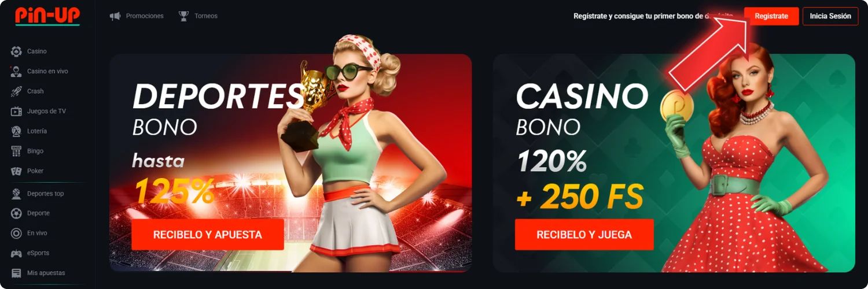
Task: Click the Inicia Sesión button
Action: [830, 16]
